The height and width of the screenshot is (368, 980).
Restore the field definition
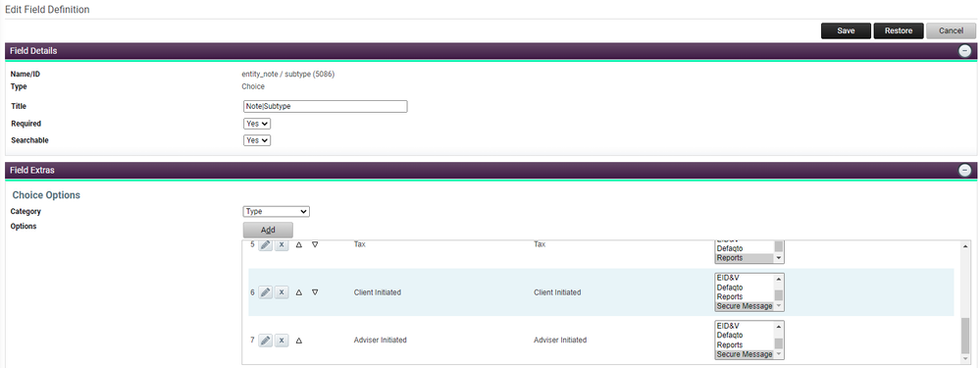(899, 31)
